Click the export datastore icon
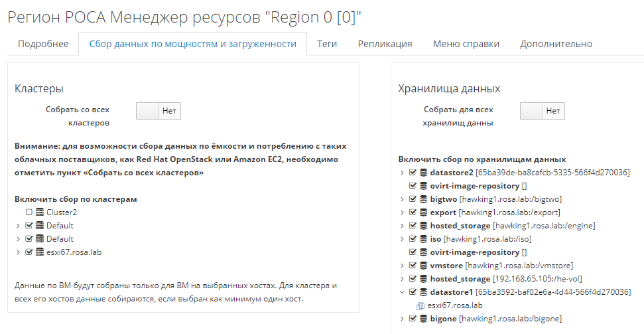 (423, 212)
